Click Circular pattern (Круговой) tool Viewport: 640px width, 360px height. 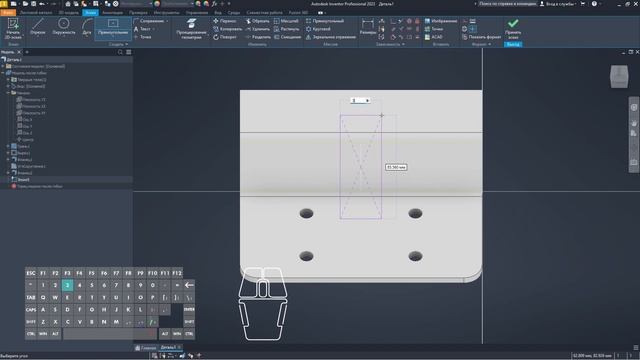(x=318, y=29)
